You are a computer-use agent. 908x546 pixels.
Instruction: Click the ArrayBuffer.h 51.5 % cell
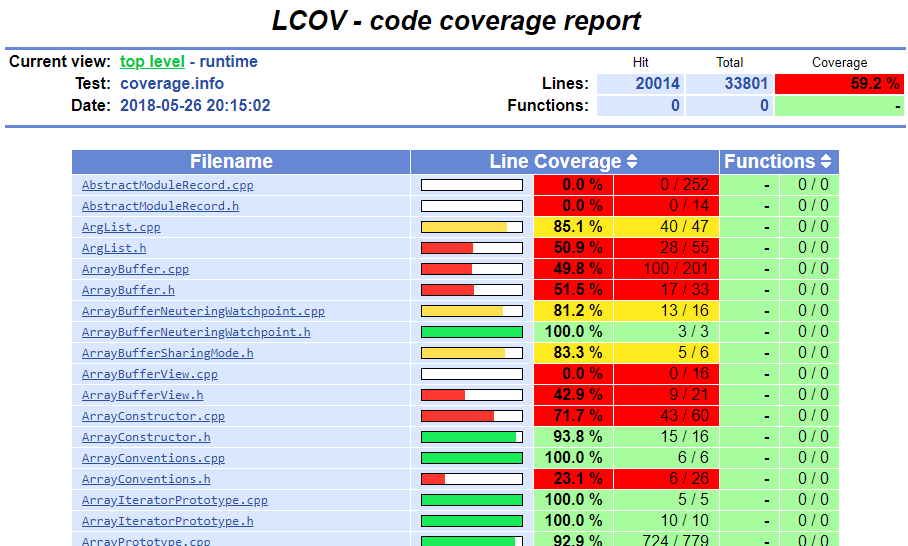click(573, 290)
